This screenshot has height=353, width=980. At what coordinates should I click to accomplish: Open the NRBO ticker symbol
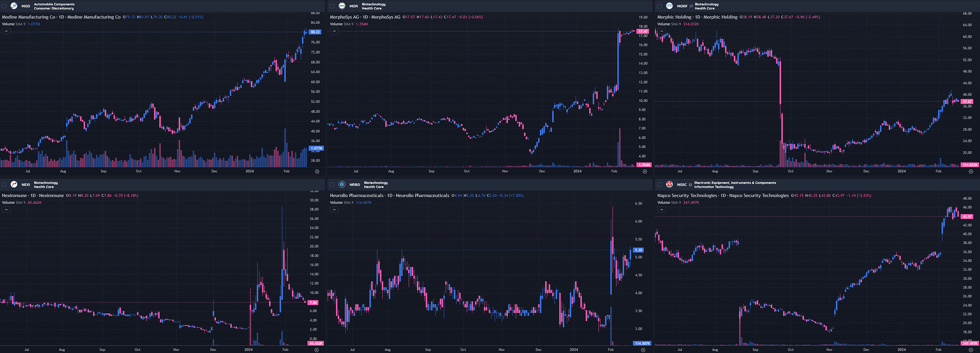pos(354,185)
